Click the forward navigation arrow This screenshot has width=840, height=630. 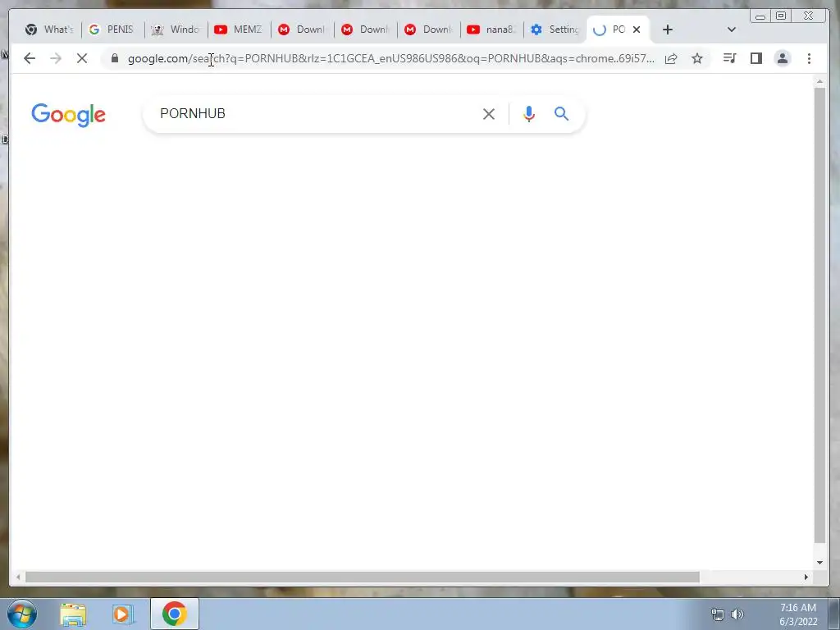(x=56, y=58)
